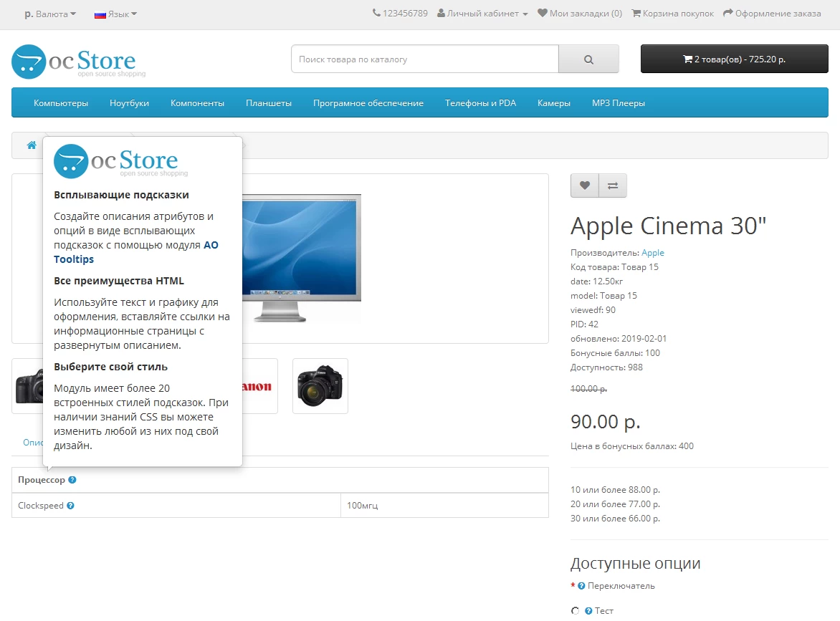This screenshot has width=840, height=621.
Task: Open Мои закладки (0) wishlist link
Action: click(x=580, y=14)
